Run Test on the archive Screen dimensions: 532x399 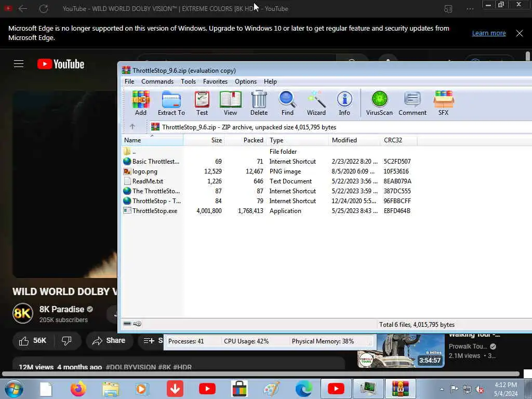(x=202, y=103)
